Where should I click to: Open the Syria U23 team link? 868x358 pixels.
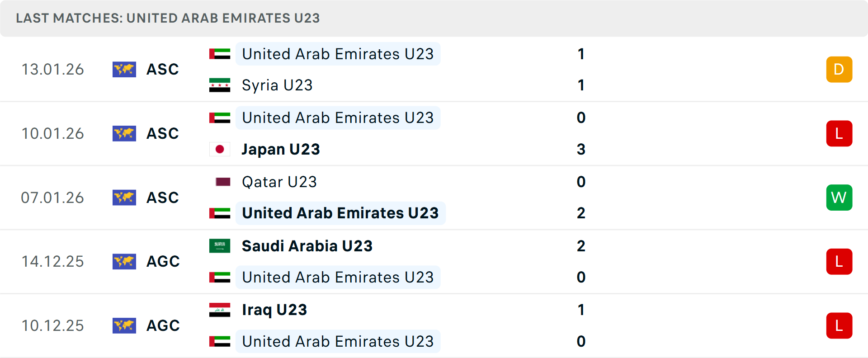(x=277, y=85)
